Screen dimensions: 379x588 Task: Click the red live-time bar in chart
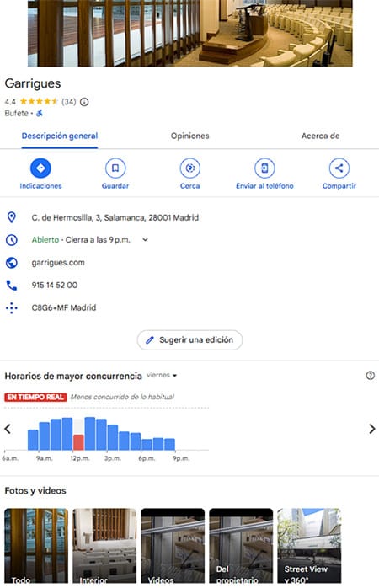[78, 442]
